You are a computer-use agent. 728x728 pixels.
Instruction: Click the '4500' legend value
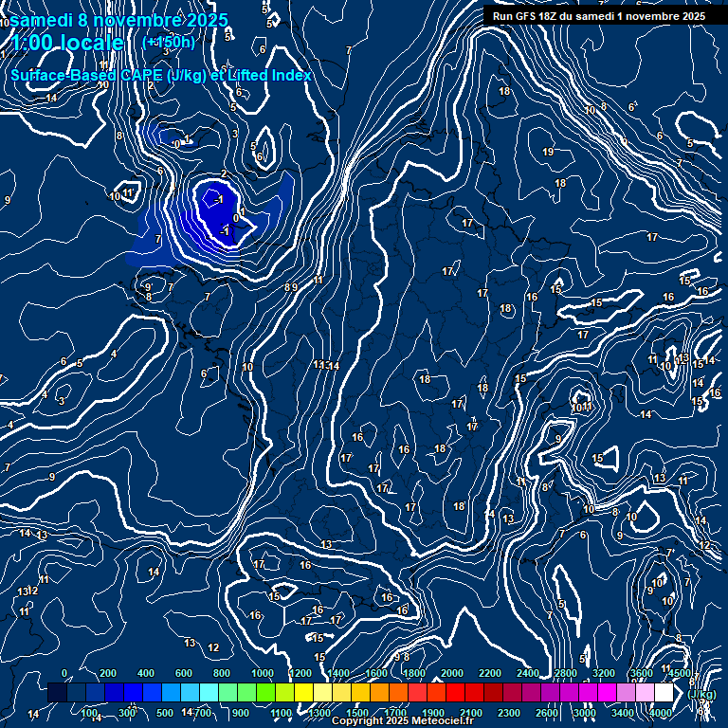(x=681, y=673)
